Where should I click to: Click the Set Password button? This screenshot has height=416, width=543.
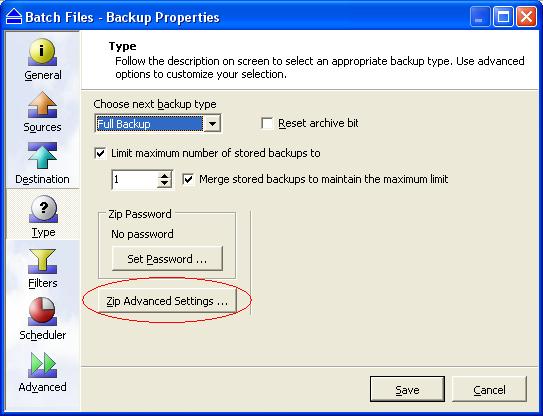pos(167,259)
